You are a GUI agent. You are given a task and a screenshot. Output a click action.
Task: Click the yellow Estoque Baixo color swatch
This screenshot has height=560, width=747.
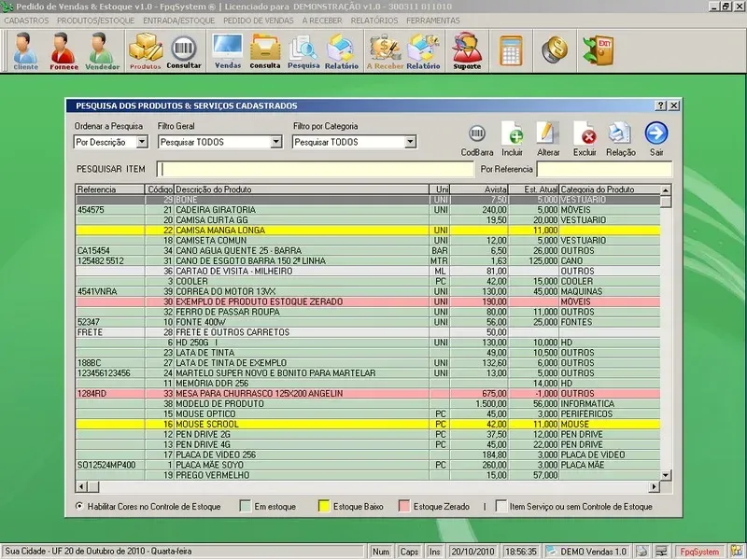click(x=326, y=506)
